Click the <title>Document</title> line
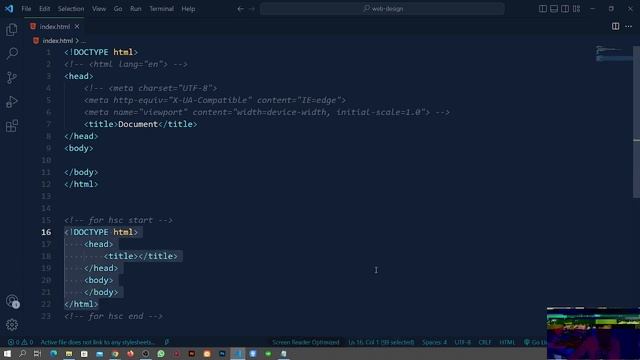Screen dimensions: 640x360 [141, 124]
